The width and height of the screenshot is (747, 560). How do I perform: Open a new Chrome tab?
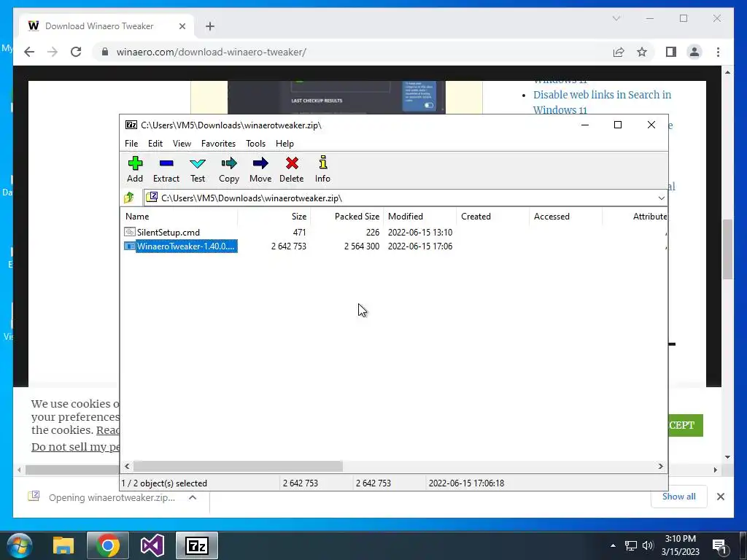(210, 26)
